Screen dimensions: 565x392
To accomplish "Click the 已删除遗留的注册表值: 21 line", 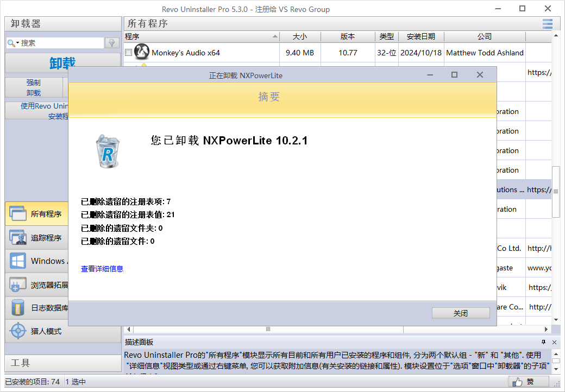I will [128, 215].
